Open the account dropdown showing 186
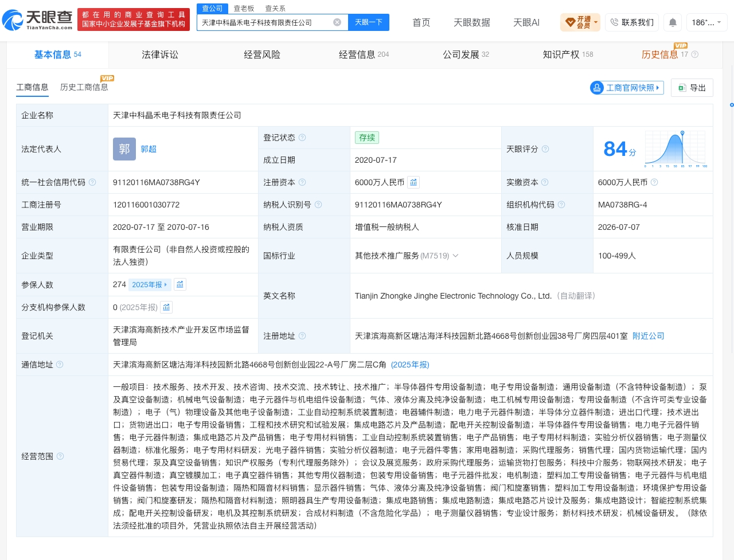734x560 pixels. click(706, 22)
